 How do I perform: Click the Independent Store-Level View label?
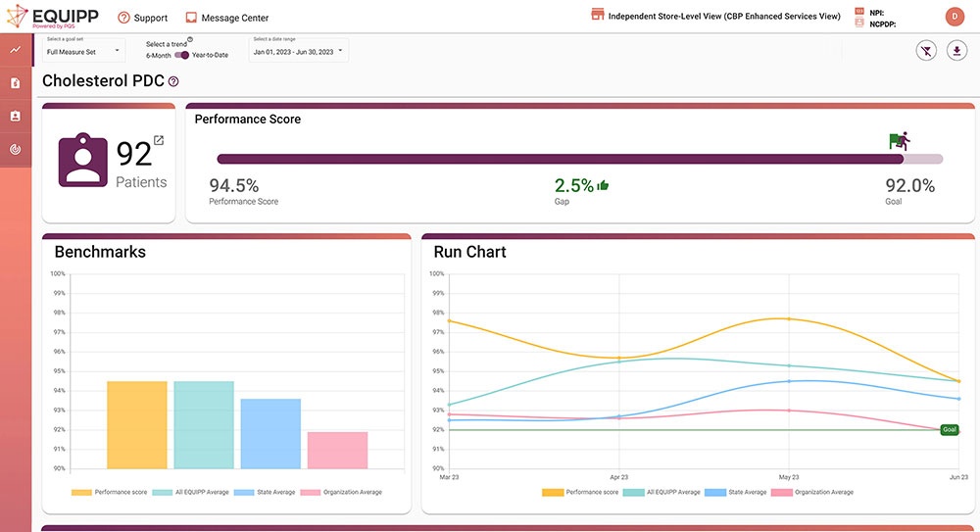pos(723,17)
